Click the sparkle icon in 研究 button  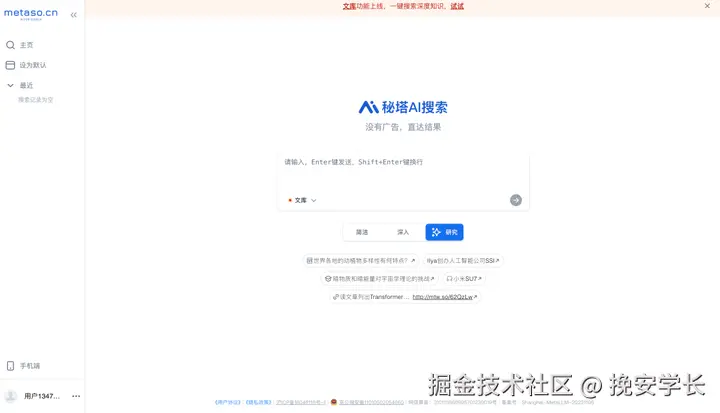[436, 232]
